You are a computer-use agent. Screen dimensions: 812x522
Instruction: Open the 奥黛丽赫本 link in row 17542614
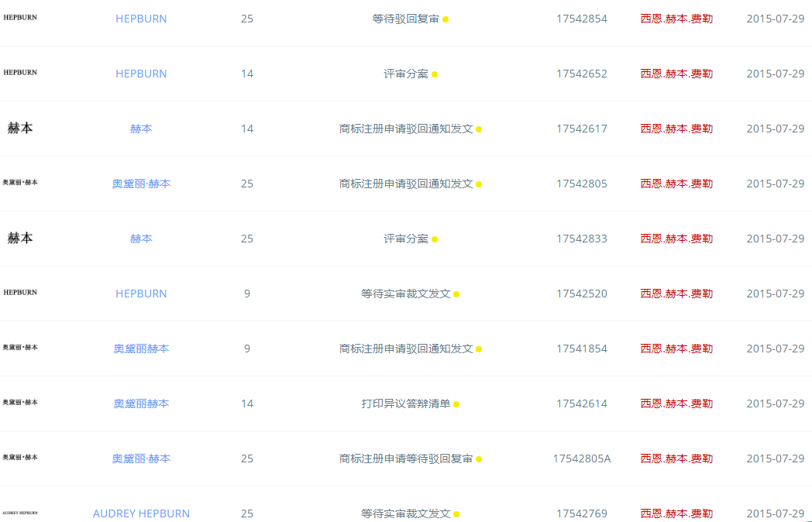click(x=141, y=404)
